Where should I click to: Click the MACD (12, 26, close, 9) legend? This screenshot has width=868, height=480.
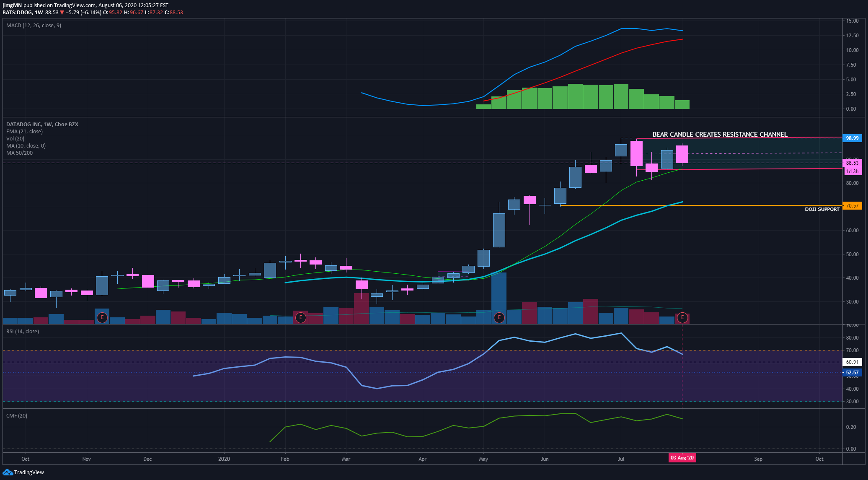tap(34, 26)
